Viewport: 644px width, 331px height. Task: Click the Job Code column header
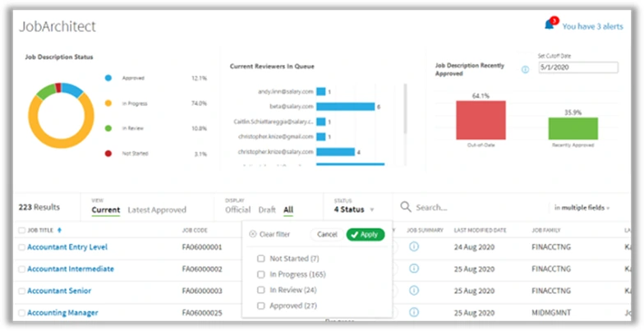(195, 230)
